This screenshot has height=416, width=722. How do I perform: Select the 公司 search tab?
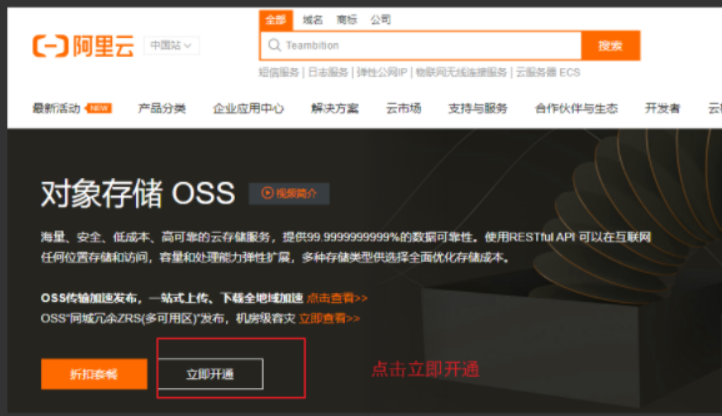point(381,20)
